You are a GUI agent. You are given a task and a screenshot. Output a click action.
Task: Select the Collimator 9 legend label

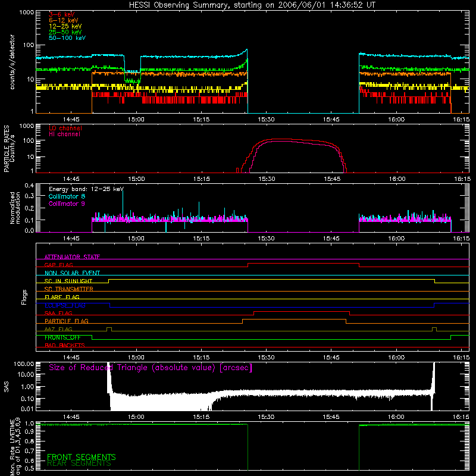point(67,203)
